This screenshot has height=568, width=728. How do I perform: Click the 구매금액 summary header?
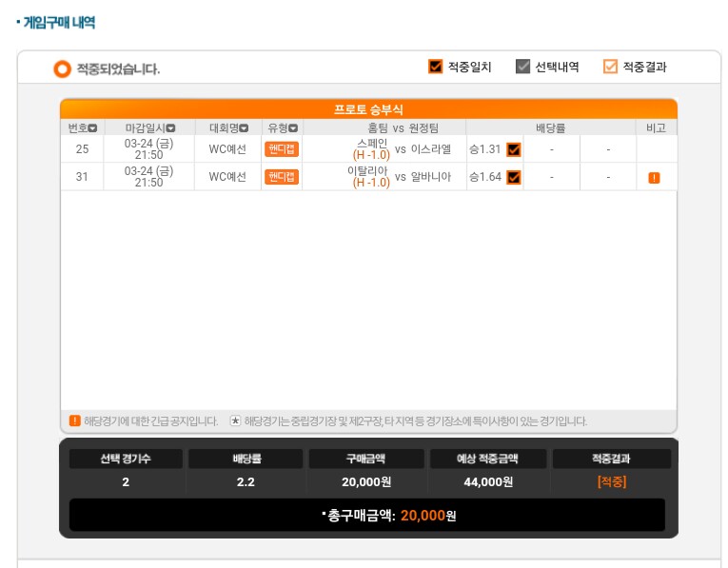[365, 459]
